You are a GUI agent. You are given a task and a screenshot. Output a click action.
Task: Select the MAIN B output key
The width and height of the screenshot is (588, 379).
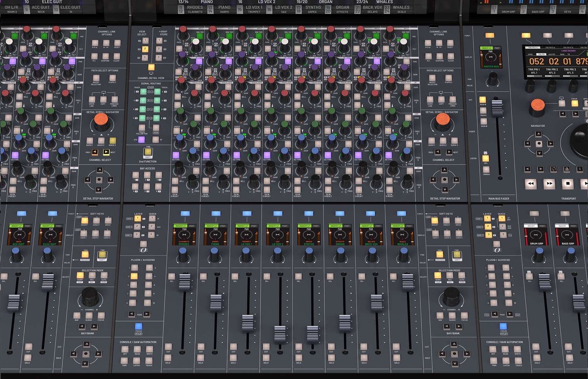(483, 100)
